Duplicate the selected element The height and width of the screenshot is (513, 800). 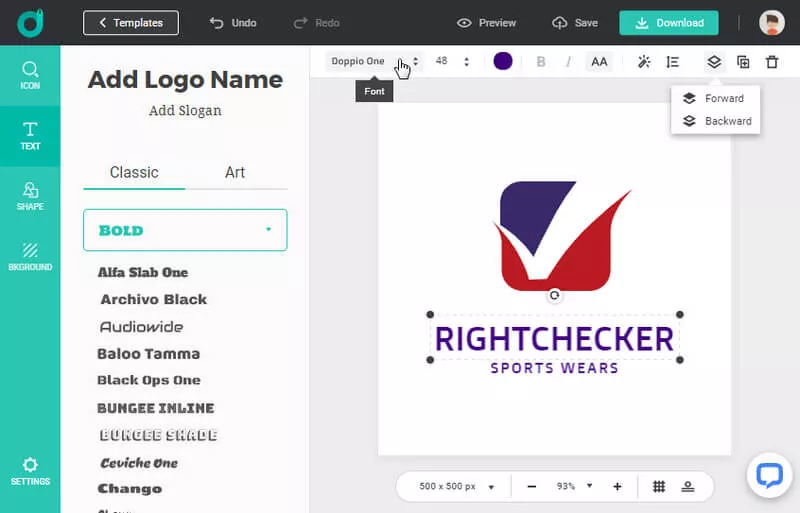coord(743,62)
